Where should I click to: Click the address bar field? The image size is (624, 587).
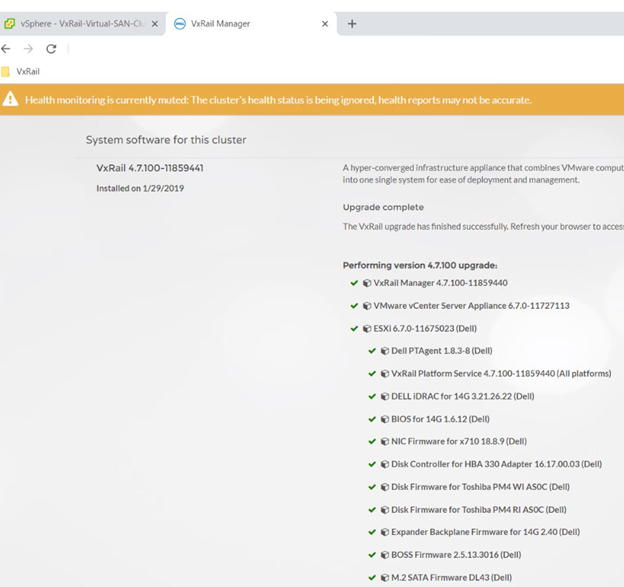[345, 49]
